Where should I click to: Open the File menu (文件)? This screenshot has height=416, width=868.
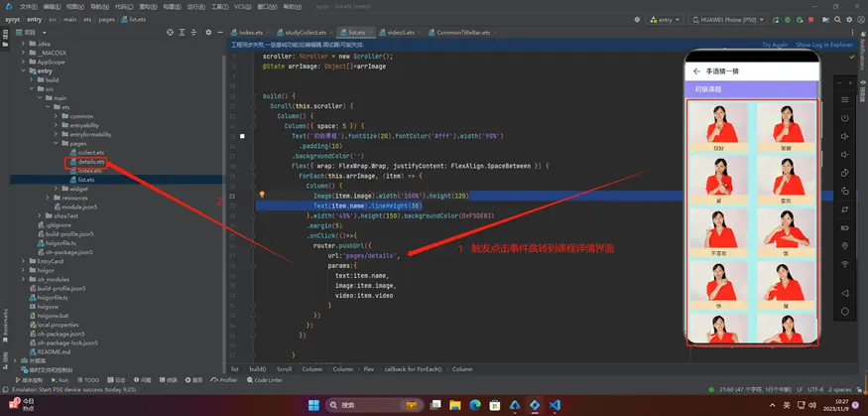[x=29, y=7]
